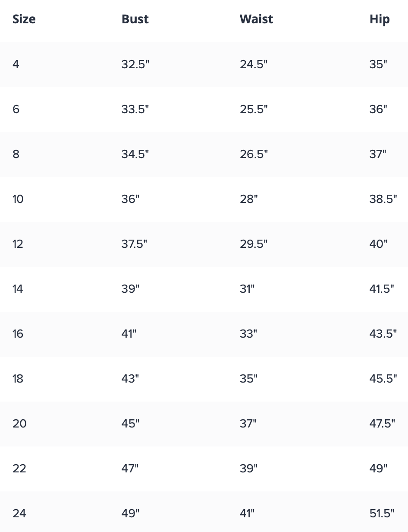Click the 37" hip value in size 8 row
The image size is (408, 532).
(378, 154)
